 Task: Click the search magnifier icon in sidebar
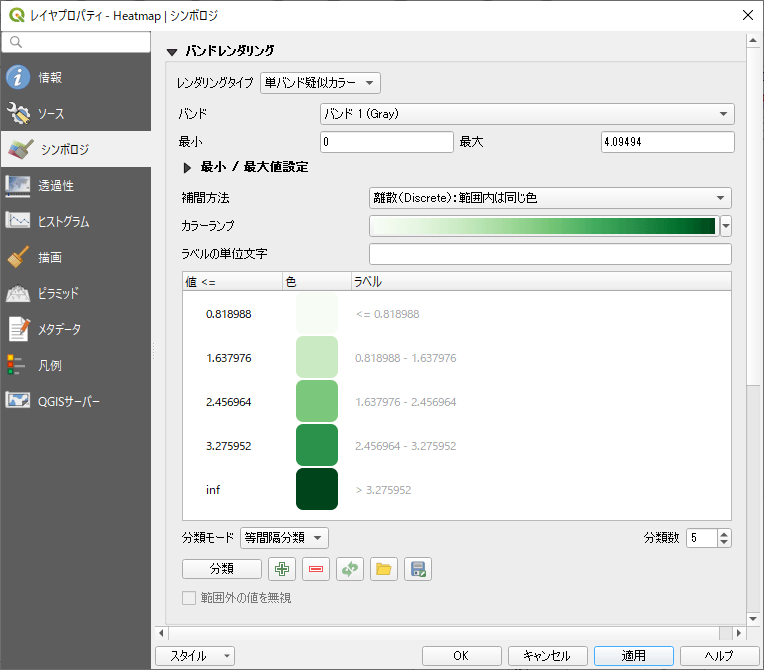click(x=16, y=42)
